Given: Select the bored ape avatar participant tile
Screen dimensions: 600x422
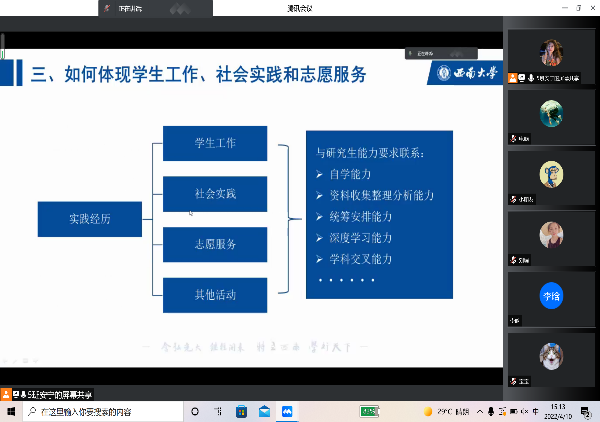Looking at the screenshot, I should [x=550, y=174].
